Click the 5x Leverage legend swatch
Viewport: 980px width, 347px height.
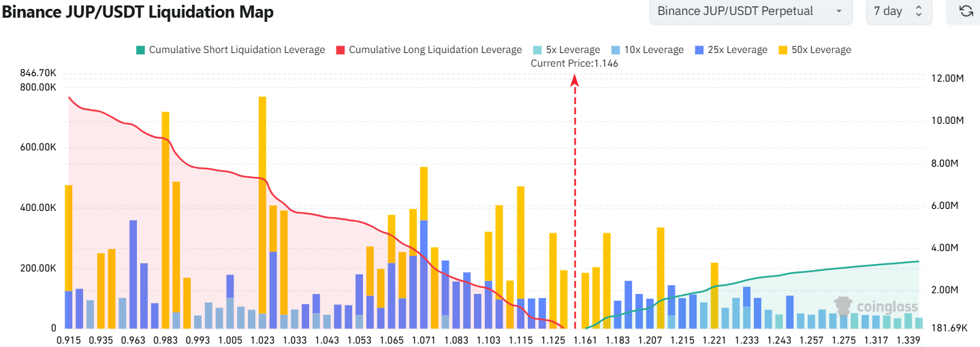click(537, 50)
